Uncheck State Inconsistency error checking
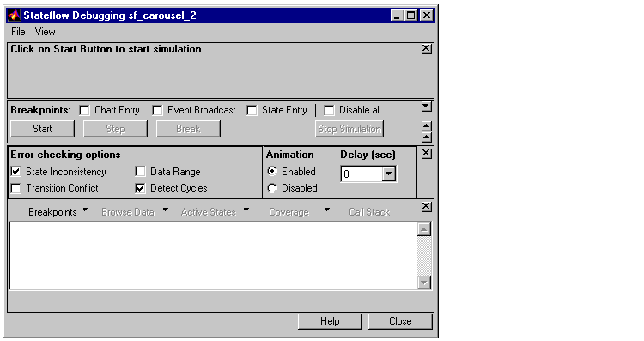 [15, 171]
